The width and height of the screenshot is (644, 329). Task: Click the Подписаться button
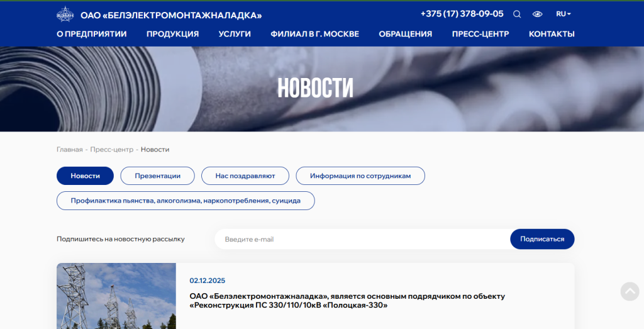point(542,239)
